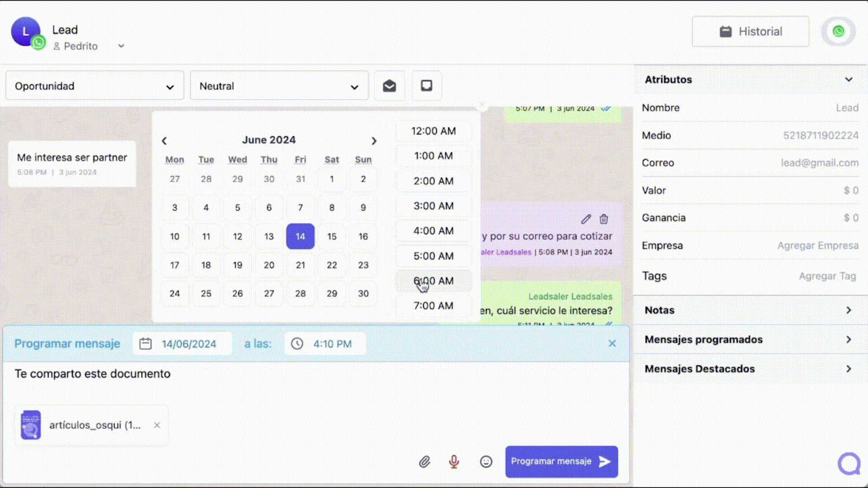Open the Oportunidad stage dropdown
The height and width of the screenshot is (488, 868).
95,86
